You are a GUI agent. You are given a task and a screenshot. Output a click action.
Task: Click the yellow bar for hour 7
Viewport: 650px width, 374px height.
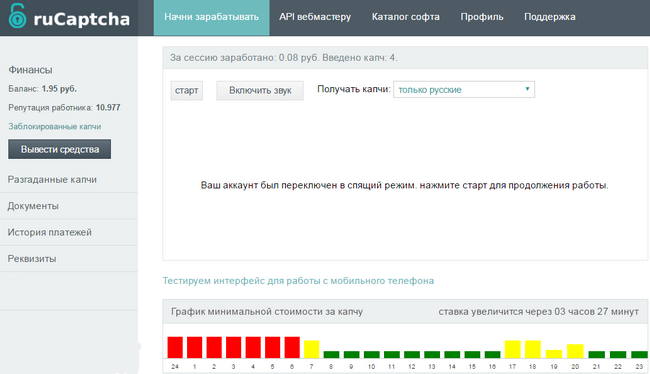[311, 349]
